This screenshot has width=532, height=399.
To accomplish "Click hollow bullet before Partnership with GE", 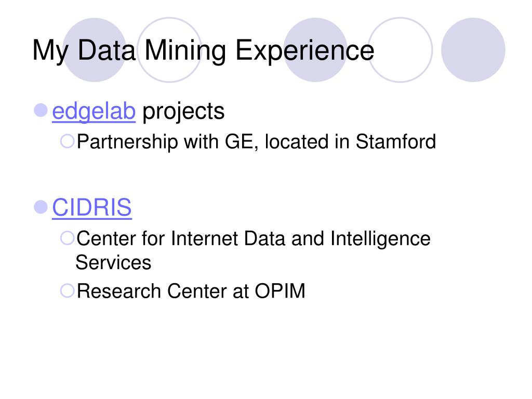I will click(x=67, y=141).
